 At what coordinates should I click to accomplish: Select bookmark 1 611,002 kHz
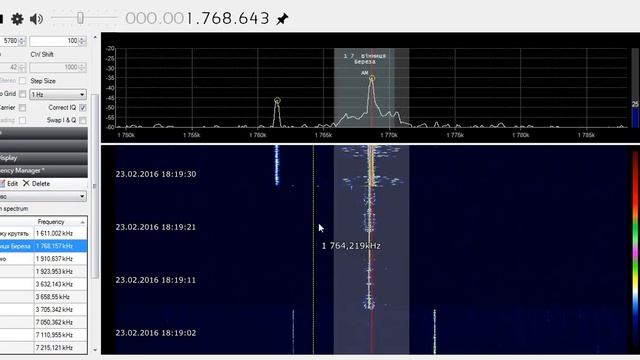coord(44,233)
